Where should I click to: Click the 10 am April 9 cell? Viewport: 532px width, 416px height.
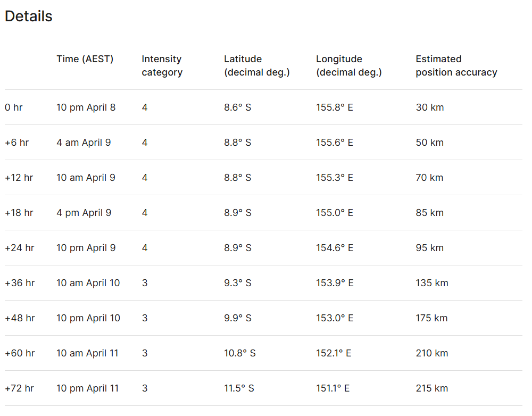click(86, 178)
